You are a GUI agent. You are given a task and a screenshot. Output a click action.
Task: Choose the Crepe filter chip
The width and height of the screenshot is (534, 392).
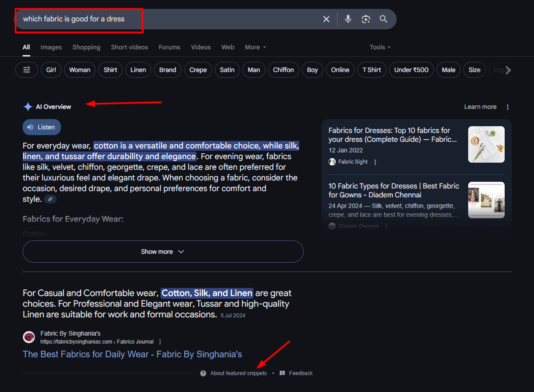point(198,70)
